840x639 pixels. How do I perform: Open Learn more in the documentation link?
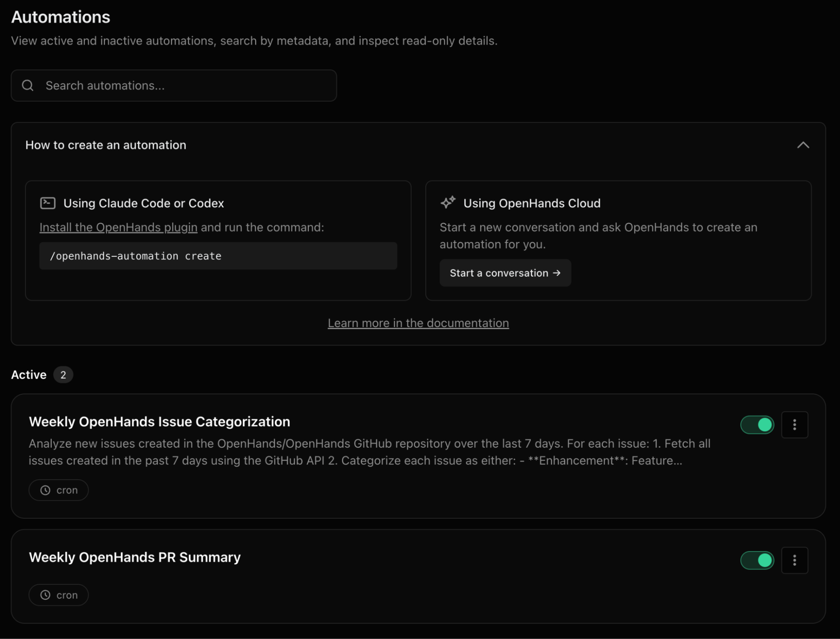418,323
